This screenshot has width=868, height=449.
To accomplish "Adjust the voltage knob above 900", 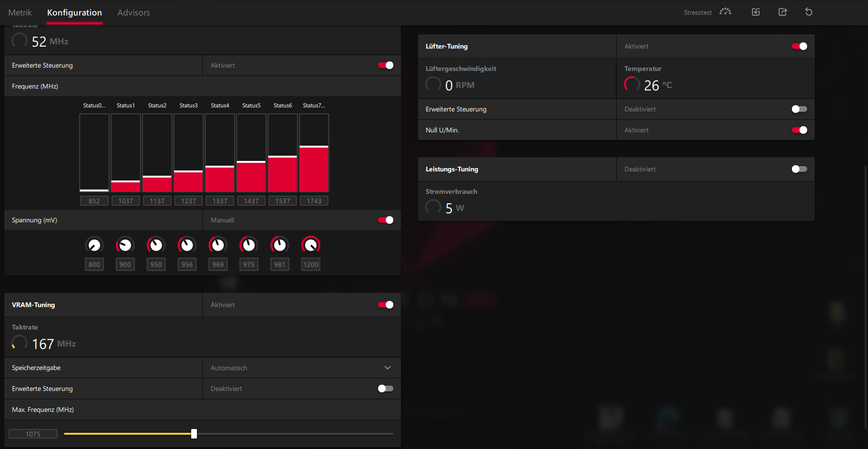I will coord(125,245).
